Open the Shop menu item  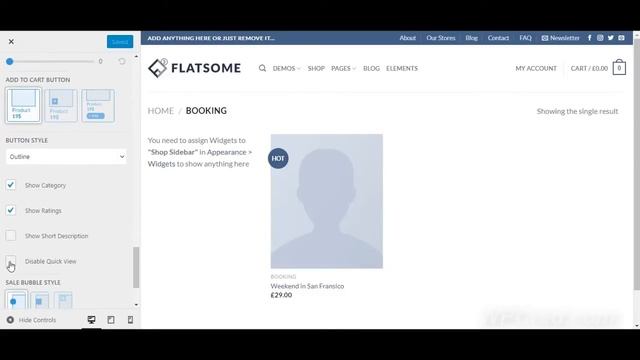pyautogui.click(x=316, y=69)
